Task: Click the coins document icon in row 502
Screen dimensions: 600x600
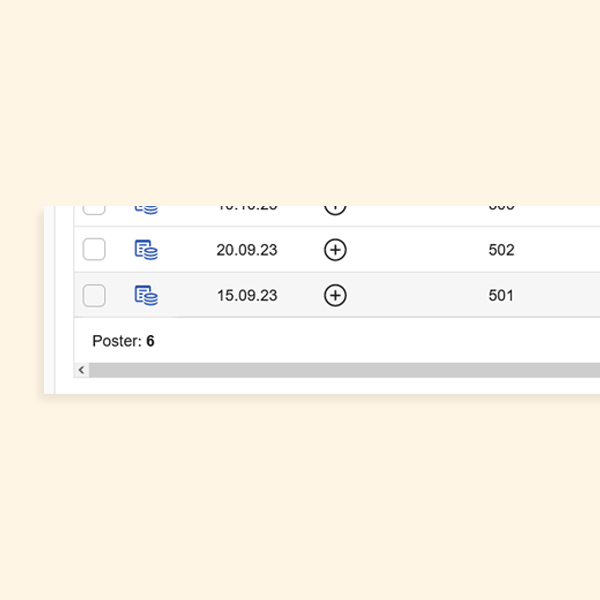Action: click(x=146, y=250)
